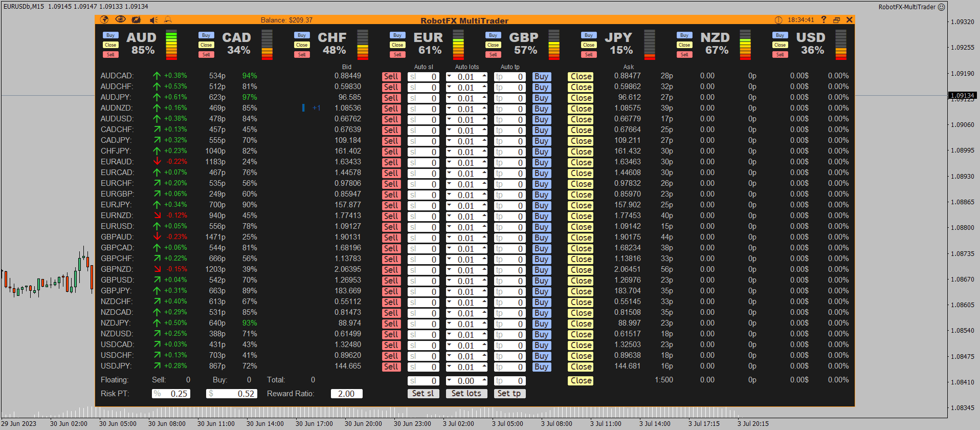The width and height of the screenshot is (980, 430).
Task: Mute sounds with the speaker icon
Action: click(x=153, y=20)
